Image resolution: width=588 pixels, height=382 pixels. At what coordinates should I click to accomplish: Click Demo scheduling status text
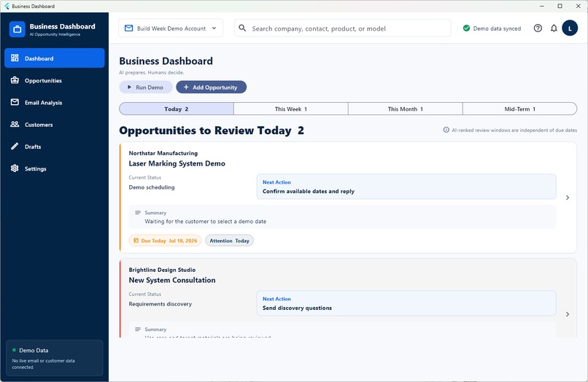coord(152,187)
